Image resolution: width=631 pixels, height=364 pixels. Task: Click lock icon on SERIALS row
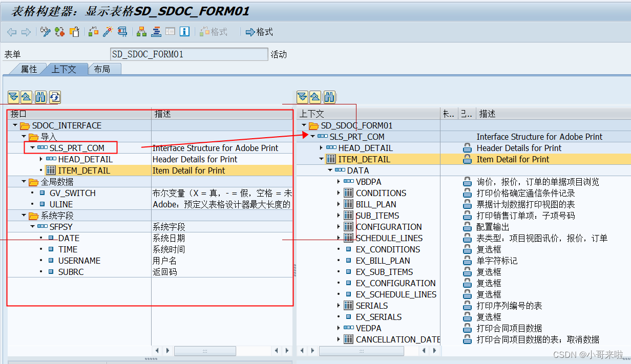(467, 306)
